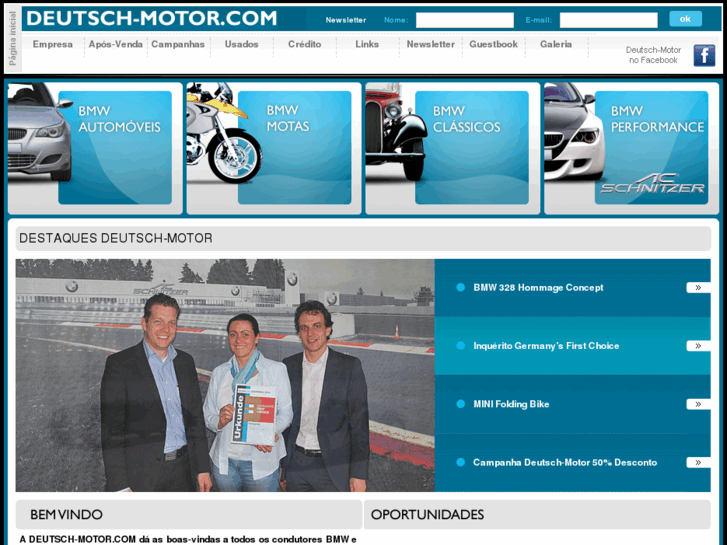Click the arrow beside BMW 328 Hommage Concept
This screenshot has width=727, height=545.
coord(698,288)
